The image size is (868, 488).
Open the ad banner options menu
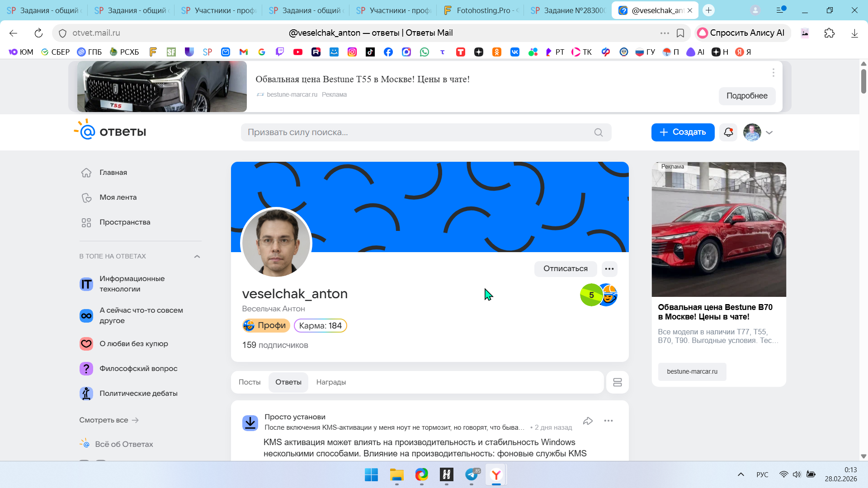773,73
